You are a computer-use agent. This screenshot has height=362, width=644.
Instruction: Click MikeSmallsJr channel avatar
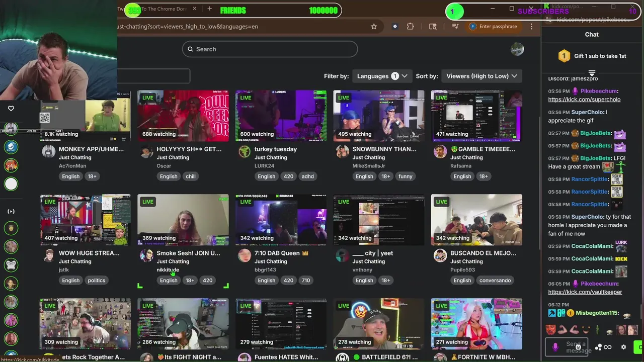(x=342, y=152)
